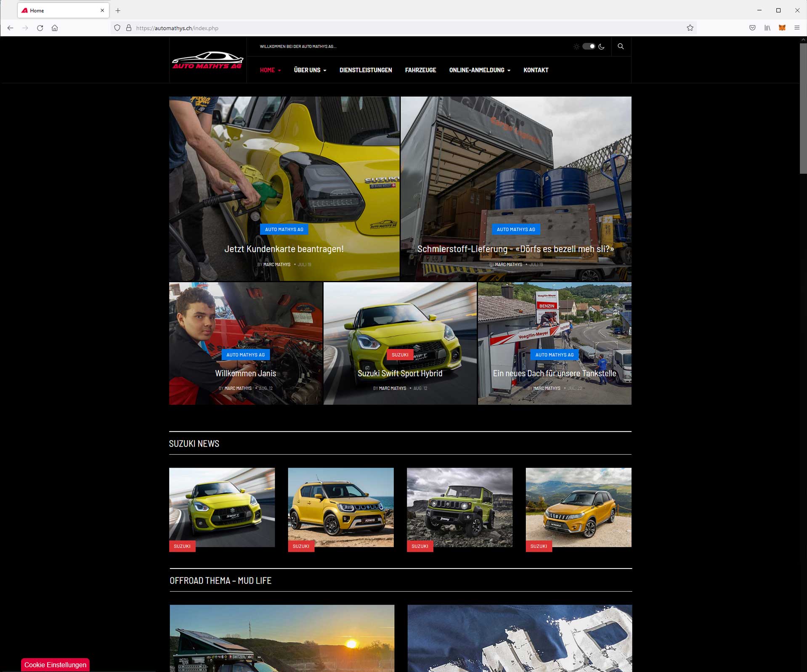
Task: Open 'Suzuki Swift Sport Hybrid' article
Action: [400, 373]
